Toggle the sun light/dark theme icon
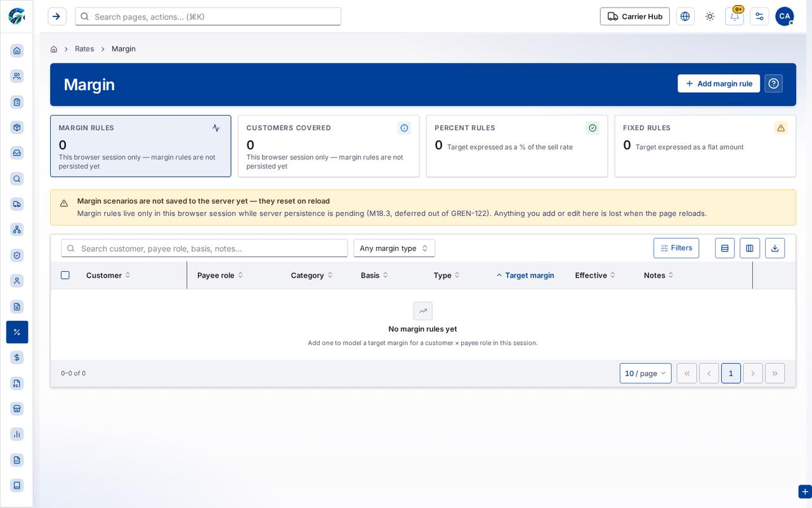812x508 pixels. pos(710,17)
